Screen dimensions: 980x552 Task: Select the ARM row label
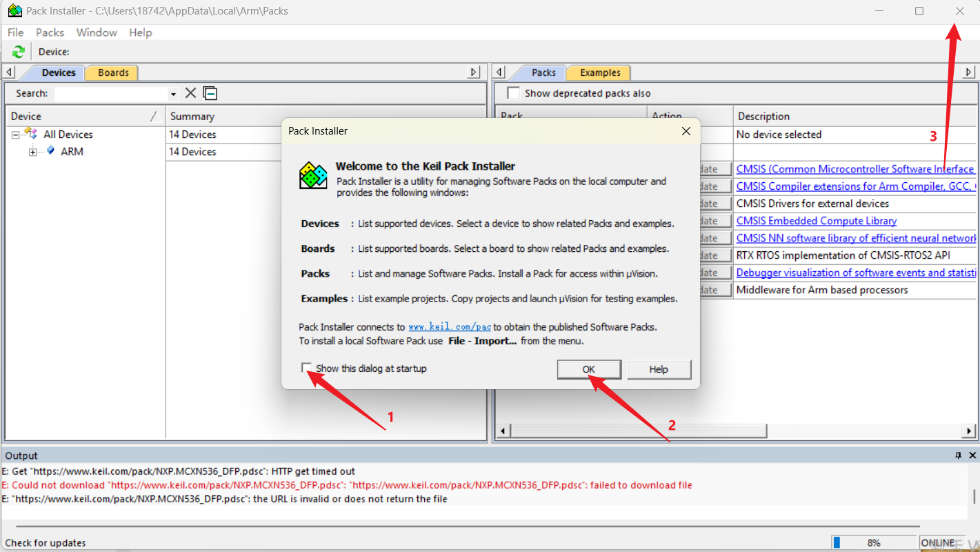pos(72,152)
